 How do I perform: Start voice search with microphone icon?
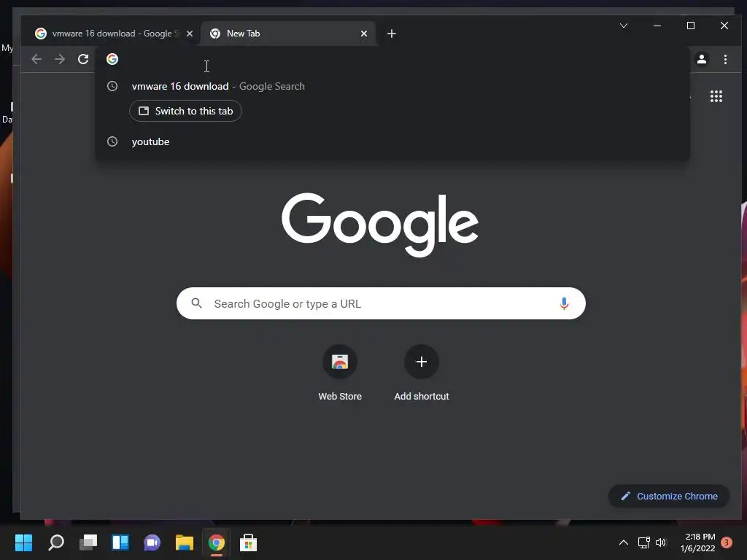click(x=564, y=303)
